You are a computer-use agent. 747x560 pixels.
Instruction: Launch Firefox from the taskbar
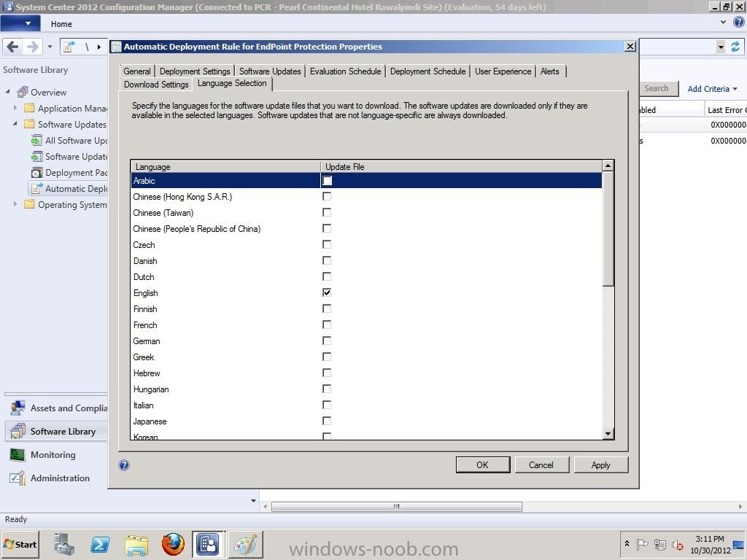173,544
